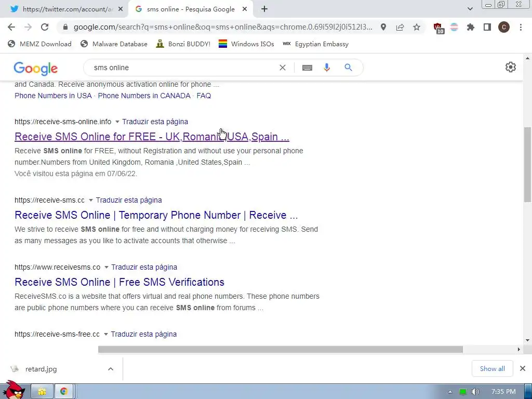Image resolution: width=532 pixels, height=399 pixels.
Task: Open the location permission icon in address bar
Action: pyautogui.click(x=383, y=27)
